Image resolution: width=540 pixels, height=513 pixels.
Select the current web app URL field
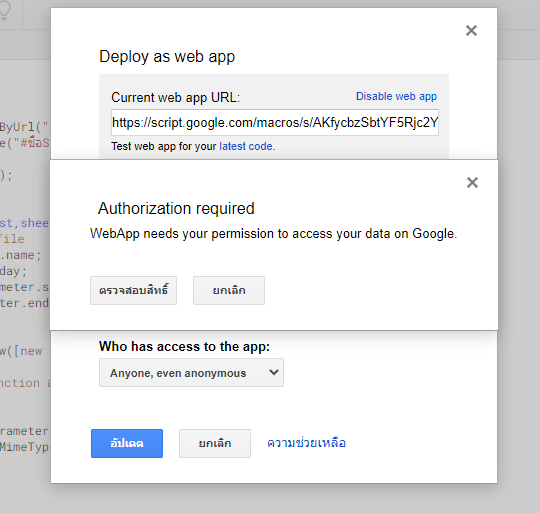[275, 123]
